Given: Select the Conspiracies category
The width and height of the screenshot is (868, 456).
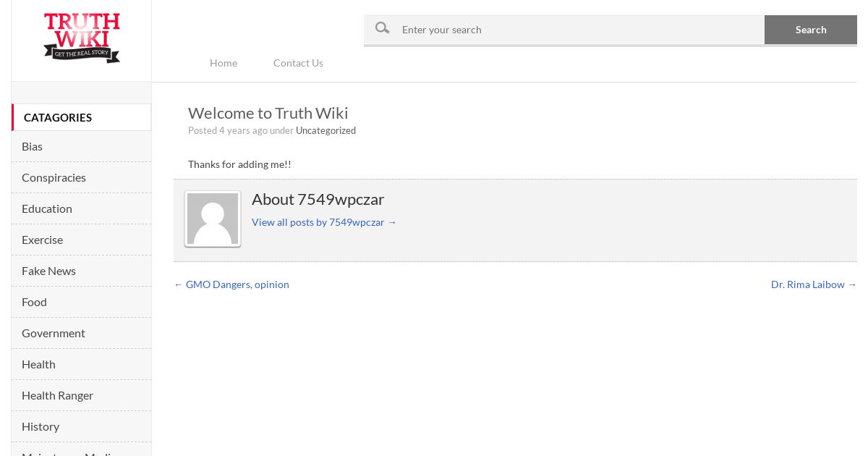Looking at the screenshot, I should pos(81,177).
